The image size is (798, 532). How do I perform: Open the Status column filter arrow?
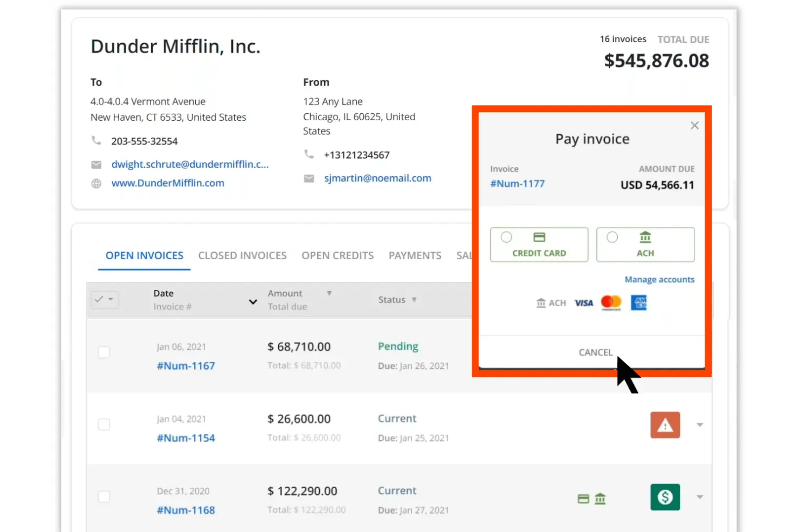pos(414,300)
